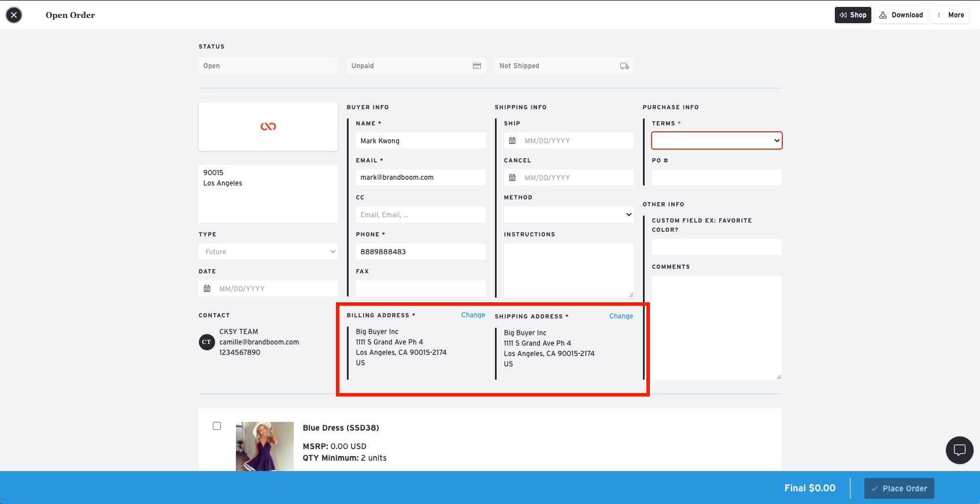Click the truck icon in Not Shipped status
This screenshot has height=504, width=980.
[624, 66]
